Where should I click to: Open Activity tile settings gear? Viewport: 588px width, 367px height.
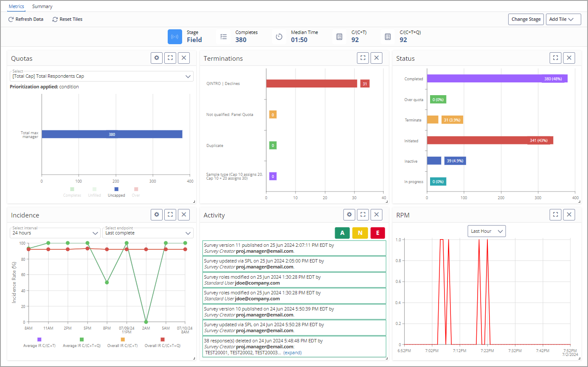349,215
